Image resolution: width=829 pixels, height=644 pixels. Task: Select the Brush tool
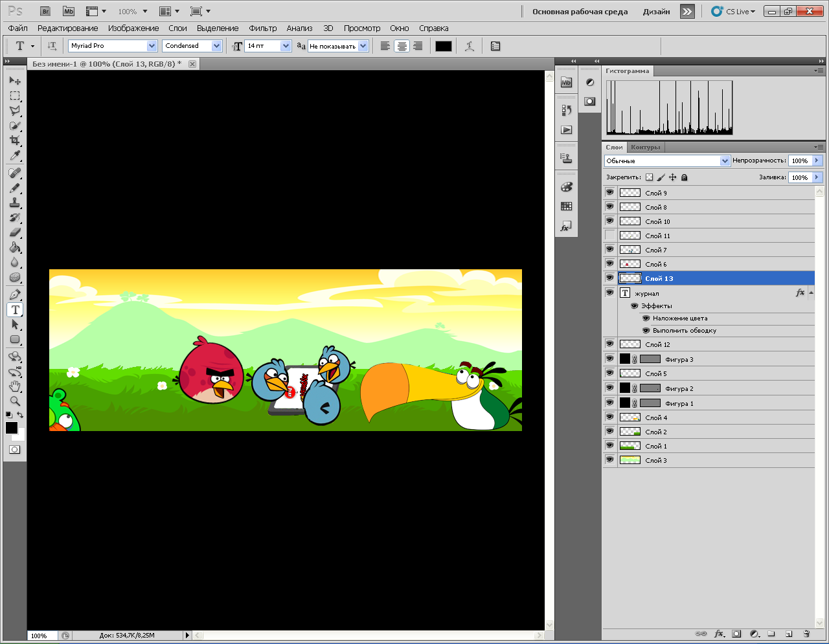15,188
